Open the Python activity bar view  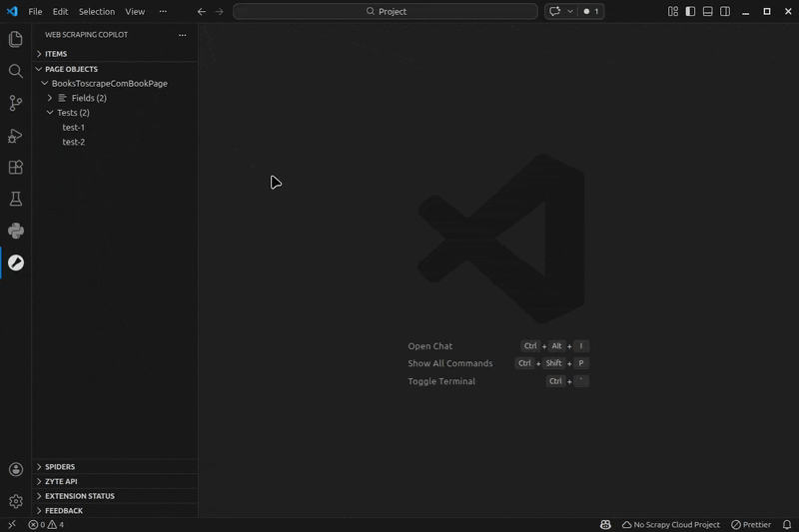15,231
